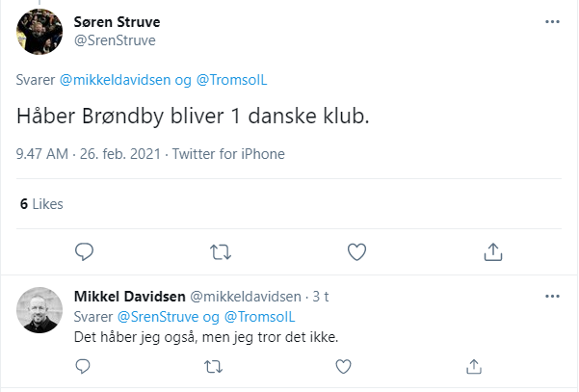Open more options for Søren Struve's tweet
Screen dimensions: 579x392
[552, 21]
